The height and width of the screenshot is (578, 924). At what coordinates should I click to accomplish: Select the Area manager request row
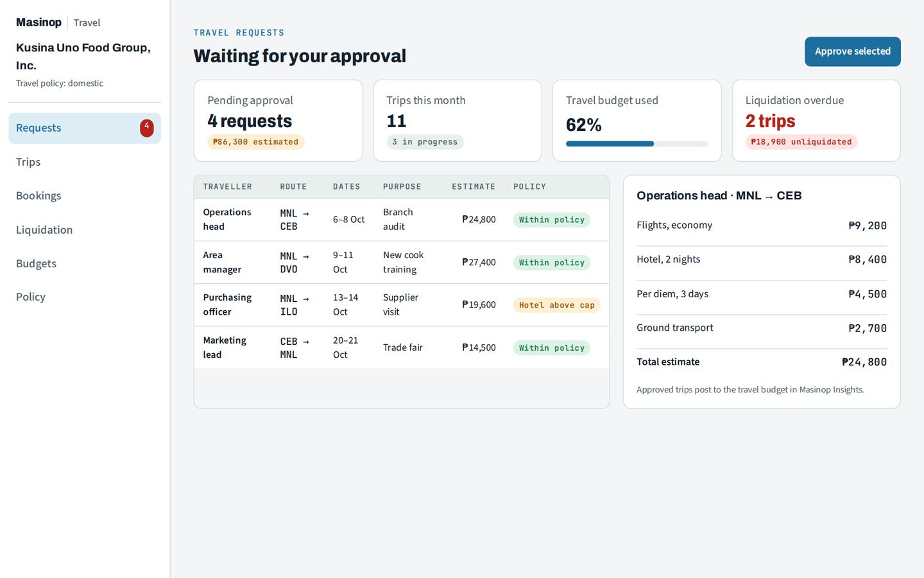(x=402, y=262)
